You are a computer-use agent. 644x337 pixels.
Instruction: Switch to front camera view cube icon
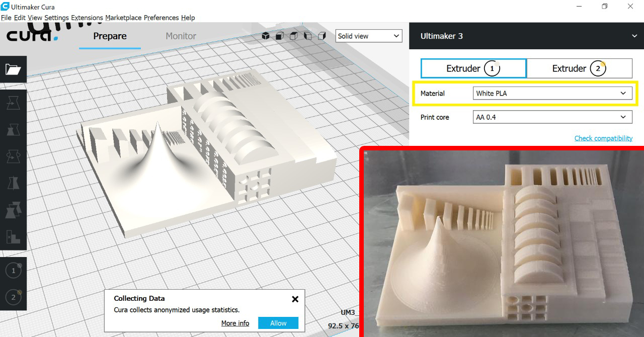[x=280, y=36]
